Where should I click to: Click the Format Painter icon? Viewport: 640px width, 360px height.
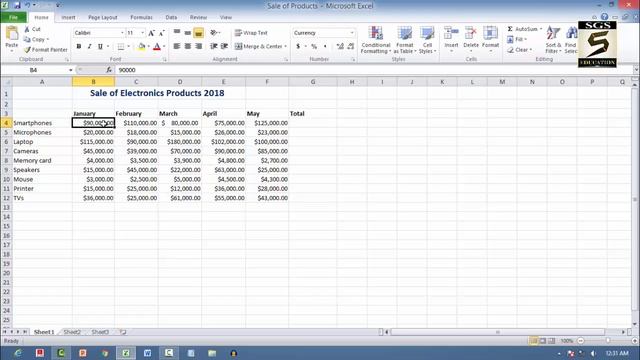click(x=27, y=49)
